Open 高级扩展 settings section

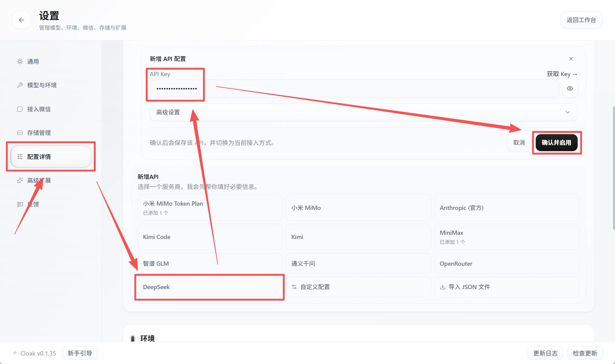click(51, 180)
